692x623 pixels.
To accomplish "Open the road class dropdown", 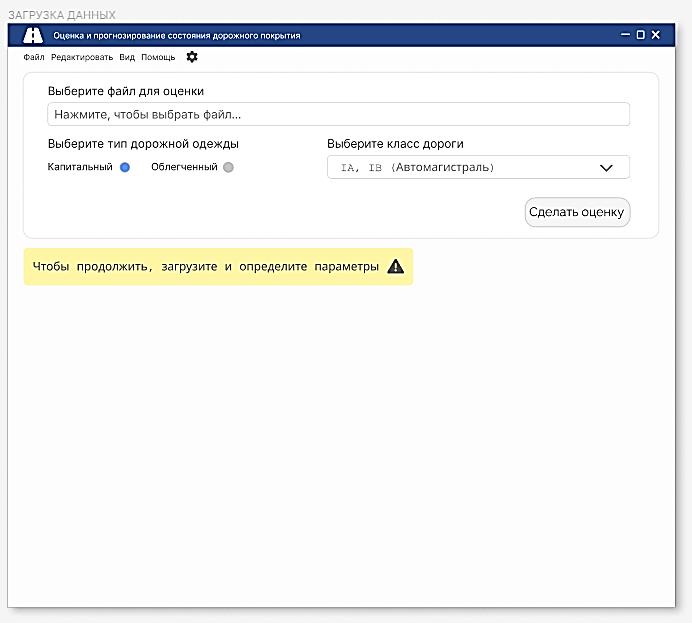I will click(478, 167).
